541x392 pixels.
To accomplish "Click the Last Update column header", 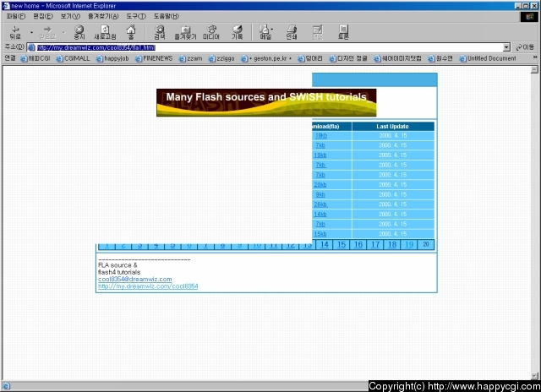I will 392,127.
